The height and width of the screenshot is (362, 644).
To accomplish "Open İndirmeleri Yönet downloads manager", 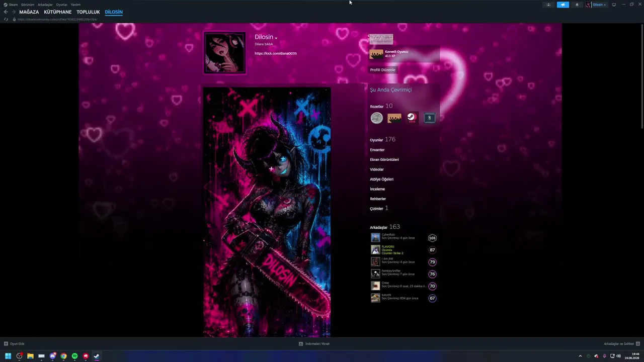I will pyautogui.click(x=314, y=344).
